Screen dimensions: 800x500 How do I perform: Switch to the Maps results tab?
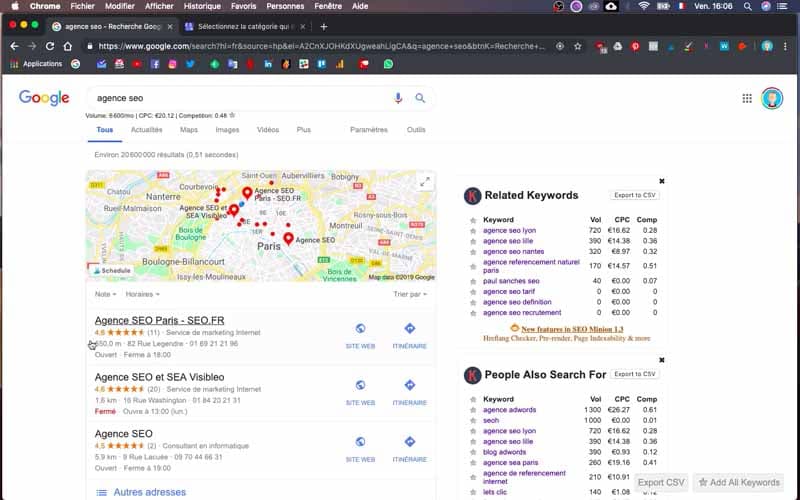coord(189,130)
